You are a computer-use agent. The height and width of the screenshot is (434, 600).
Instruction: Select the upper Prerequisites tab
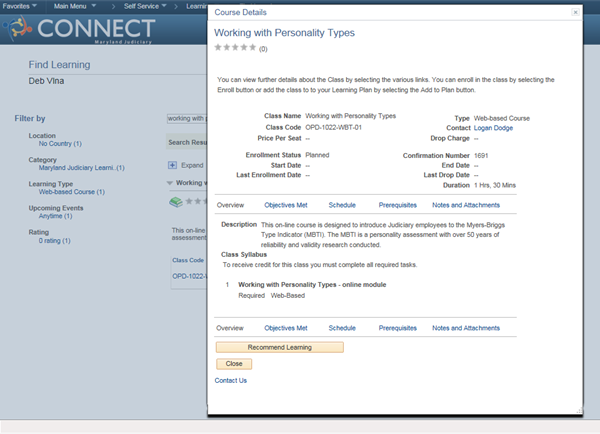(x=398, y=204)
